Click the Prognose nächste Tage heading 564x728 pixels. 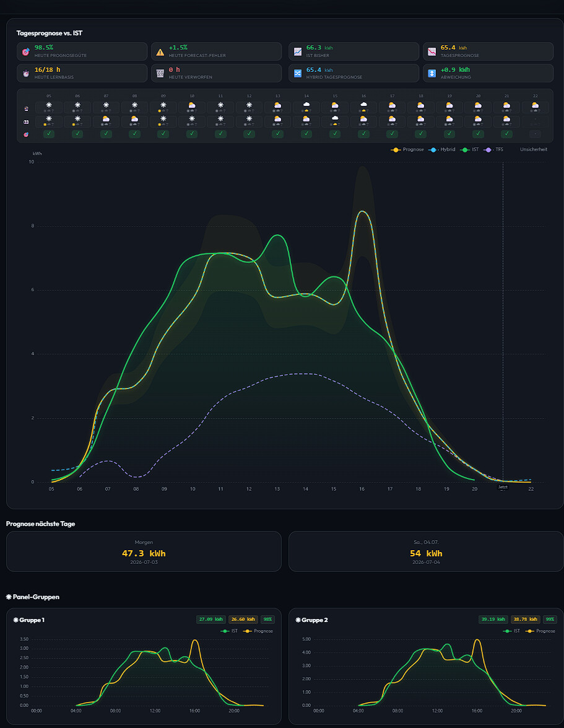(40, 524)
